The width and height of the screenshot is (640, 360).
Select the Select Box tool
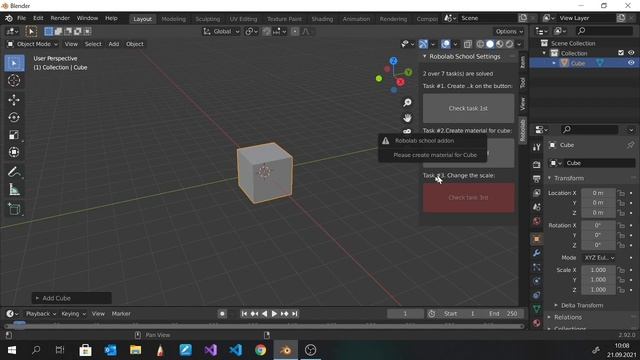pos(14,63)
